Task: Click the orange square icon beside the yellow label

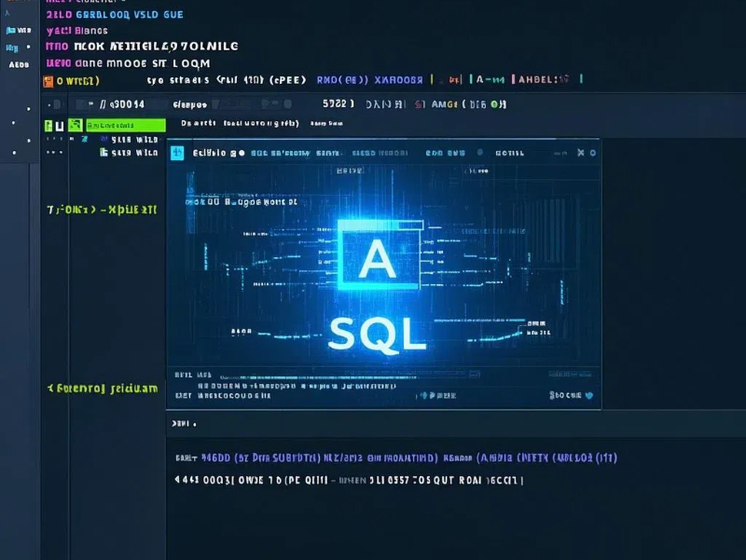Action: pyautogui.click(x=48, y=81)
